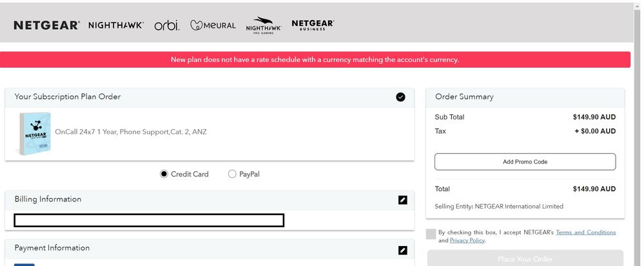Tick the accept terms checkbox
The image size is (644, 266).
click(x=431, y=234)
